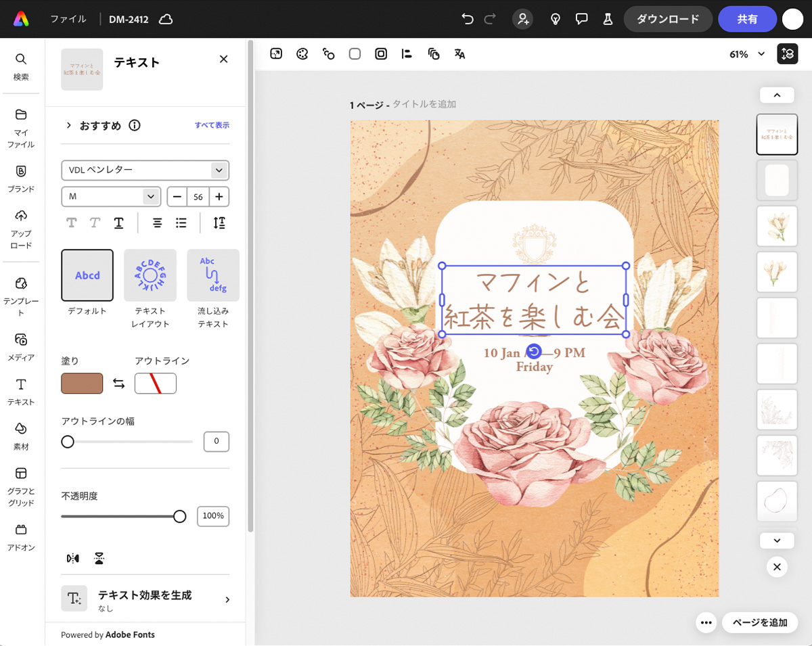
Task: Move down the layer thumbnails list
Action: [777, 540]
